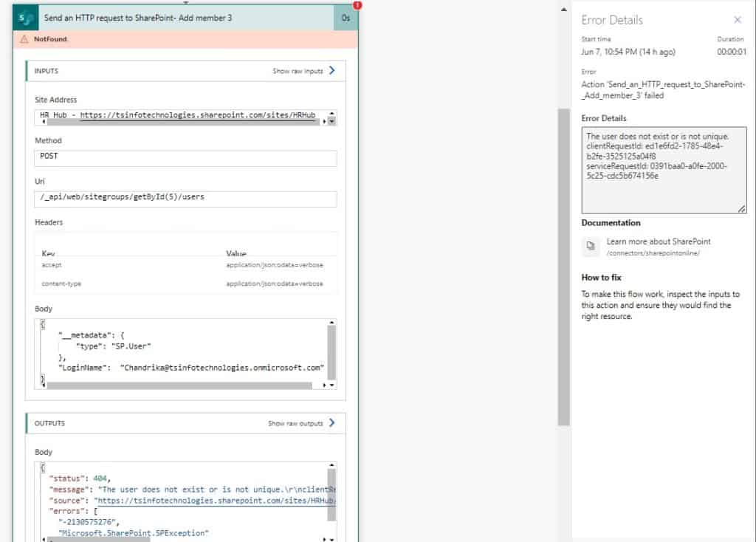
Task: Click the LoginName line in input Body
Action: (x=191, y=368)
